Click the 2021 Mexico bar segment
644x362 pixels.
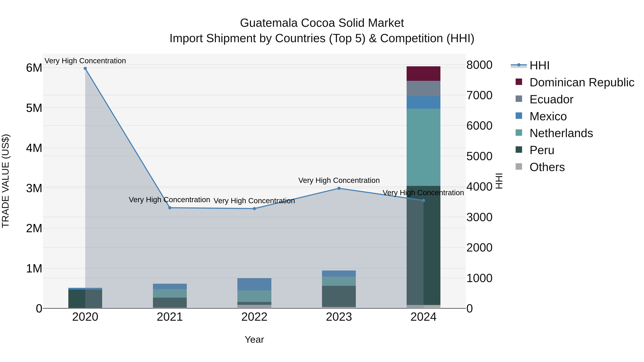[x=170, y=286]
